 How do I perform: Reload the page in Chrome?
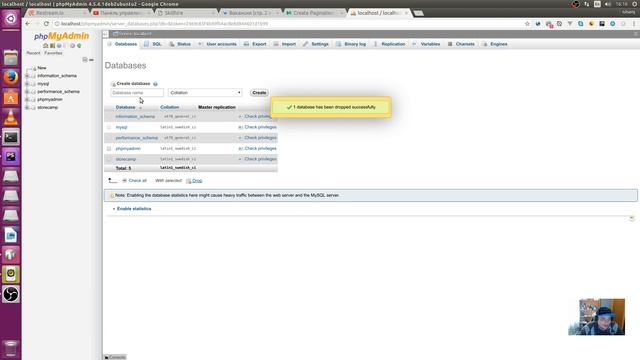(46, 24)
